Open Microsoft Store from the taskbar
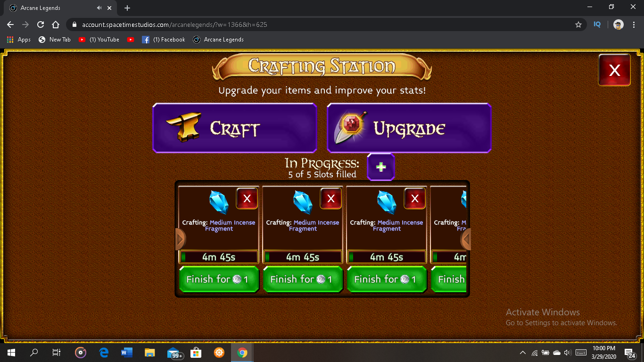This screenshot has width=644, height=362. [x=196, y=353]
